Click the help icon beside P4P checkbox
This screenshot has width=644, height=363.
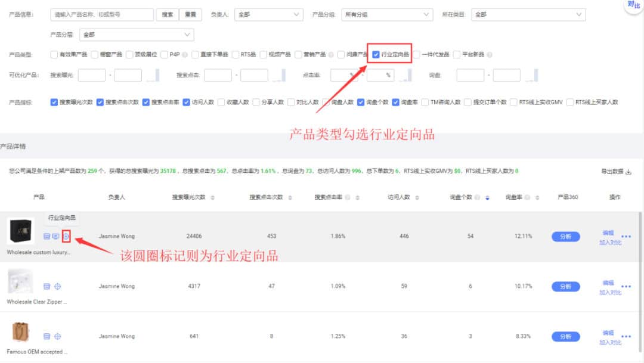[x=185, y=55]
